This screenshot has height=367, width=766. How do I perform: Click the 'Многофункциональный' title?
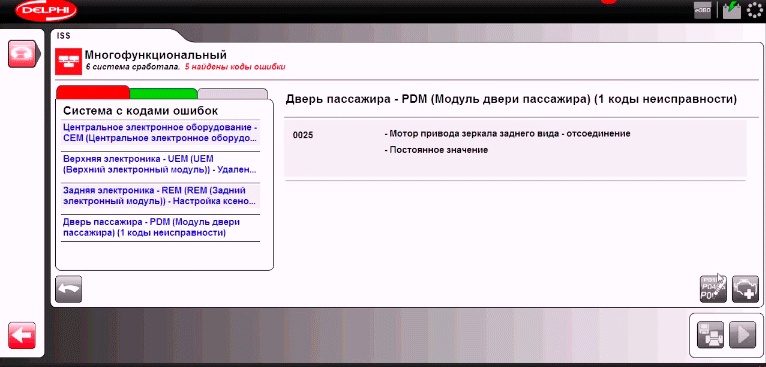pyautogui.click(x=156, y=55)
